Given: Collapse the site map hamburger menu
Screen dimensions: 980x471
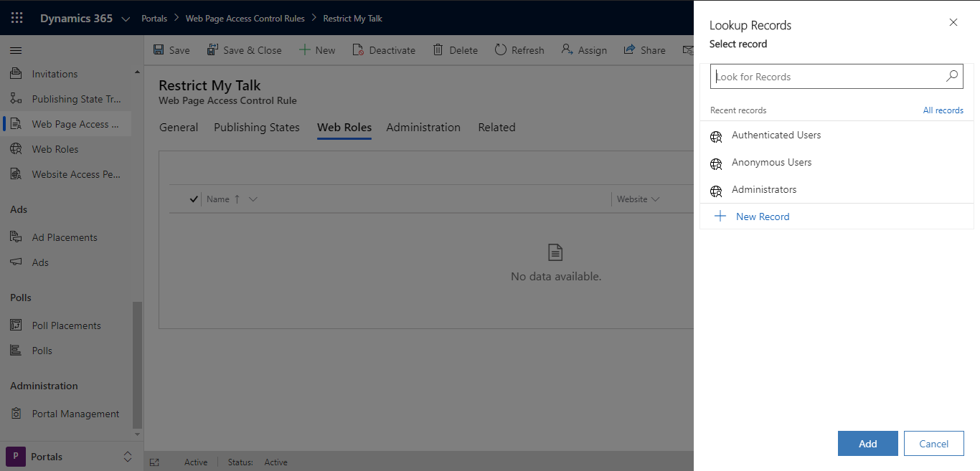Looking at the screenshot, I should 16,50.
